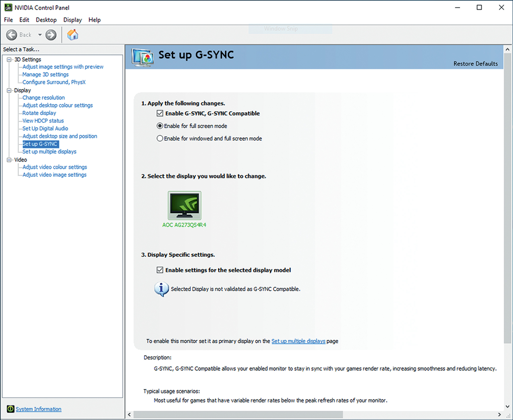Viewport: 513px width, 420px height.
Task: Open Configure Surround, PhysX
Action: pos(54,82)
